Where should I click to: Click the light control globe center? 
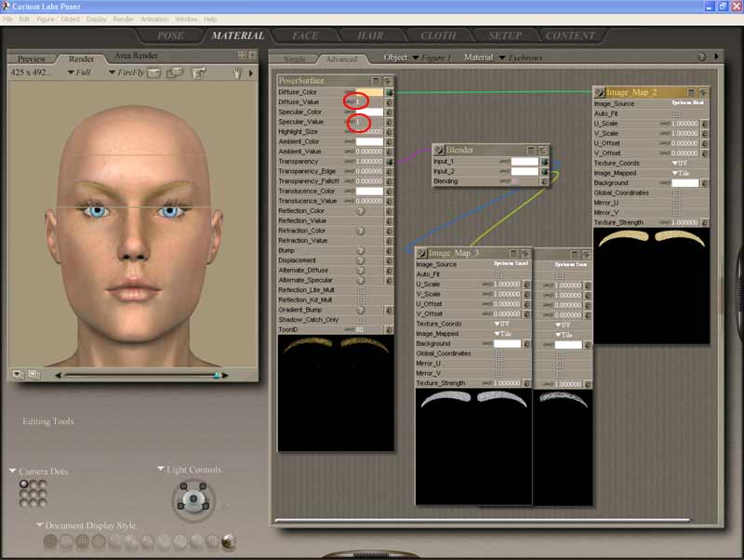194,500
